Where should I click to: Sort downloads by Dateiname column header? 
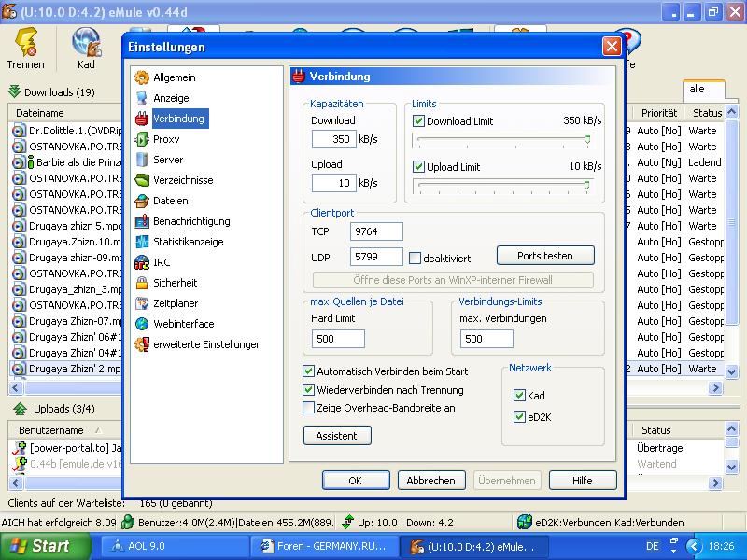(65, 113)
